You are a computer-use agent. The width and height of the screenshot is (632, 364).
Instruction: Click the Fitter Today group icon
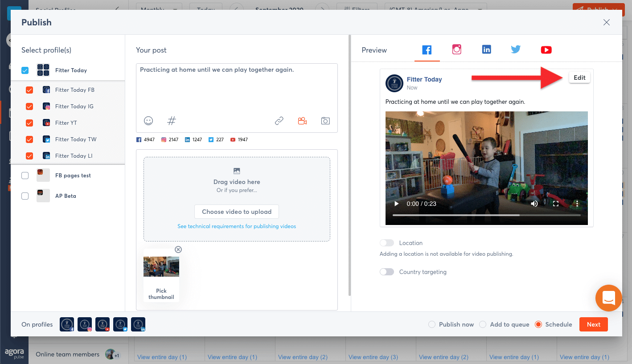(43, 70)
